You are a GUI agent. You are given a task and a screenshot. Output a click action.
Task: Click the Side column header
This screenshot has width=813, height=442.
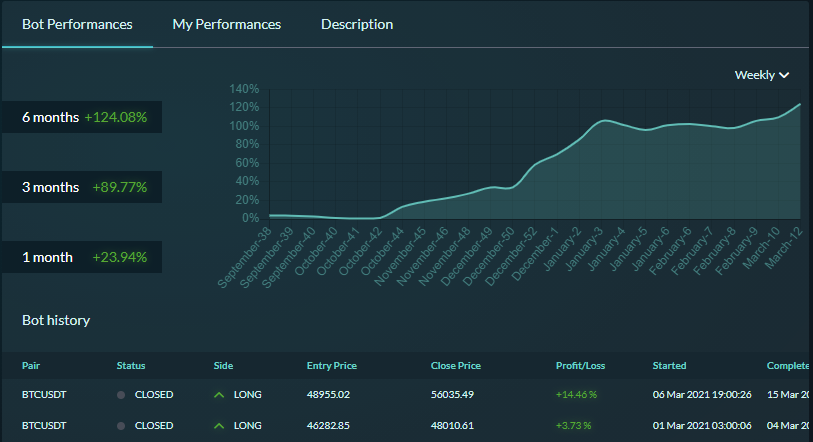click(223, 366)
